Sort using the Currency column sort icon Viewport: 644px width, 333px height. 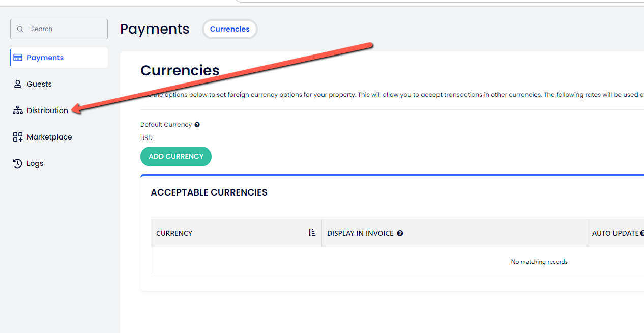312,233
